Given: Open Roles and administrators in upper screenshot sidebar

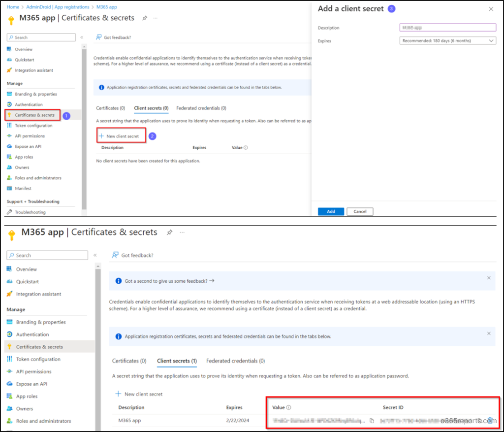Looking at the screenshot, I should pos(34,177).
